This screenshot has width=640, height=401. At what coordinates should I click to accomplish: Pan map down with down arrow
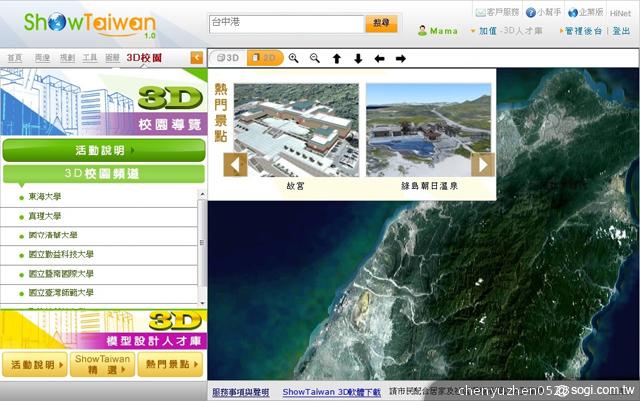click(x=358, y=59)
